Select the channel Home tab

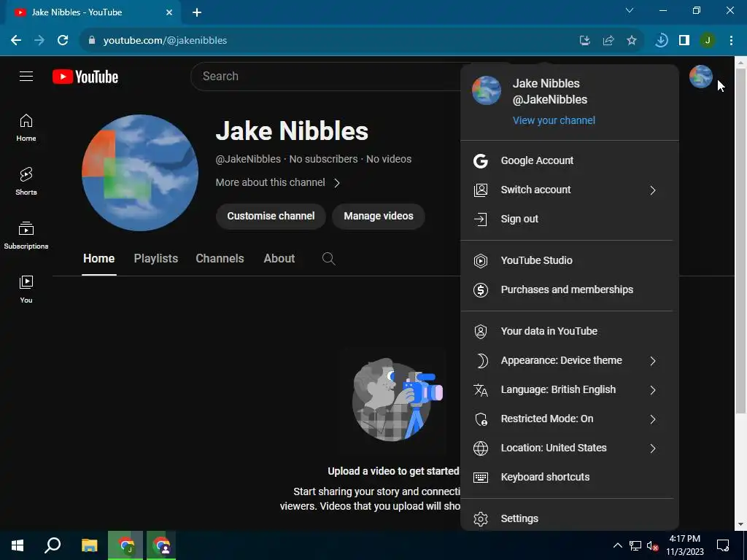(x=98, y=259)
